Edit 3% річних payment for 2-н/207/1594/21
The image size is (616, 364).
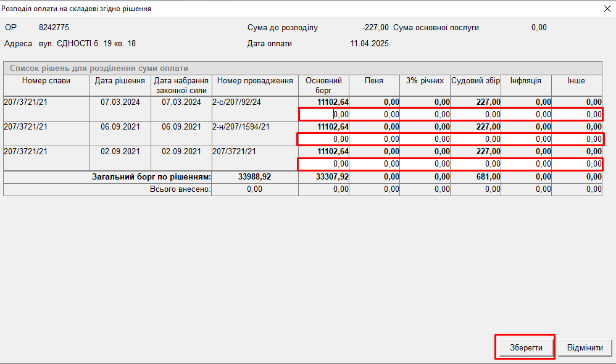425,139
